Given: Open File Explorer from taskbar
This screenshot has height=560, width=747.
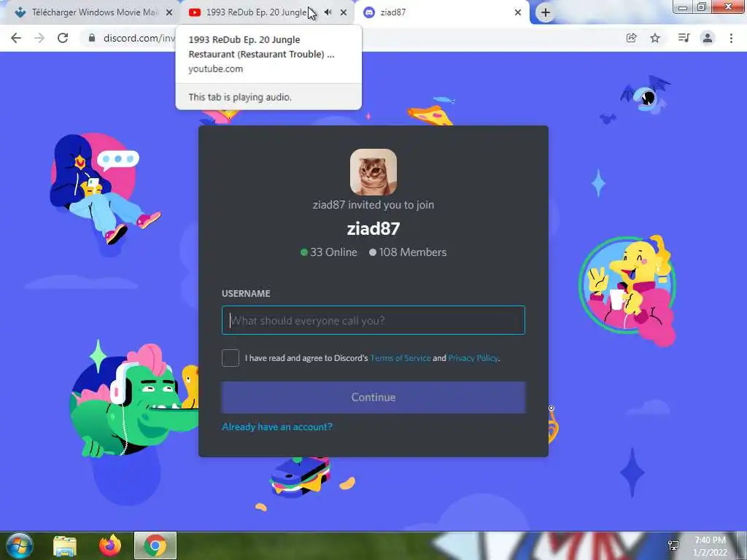Looking at the screenshot, I should [65, 545].
